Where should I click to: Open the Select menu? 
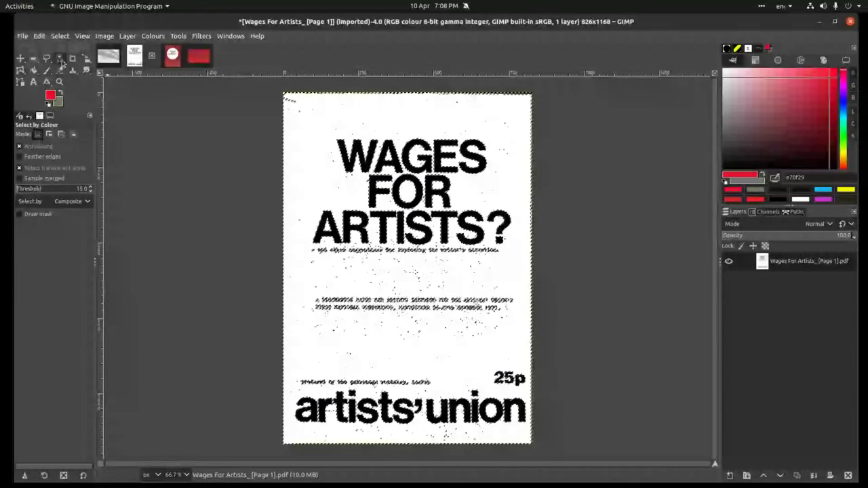coord(60,36)
